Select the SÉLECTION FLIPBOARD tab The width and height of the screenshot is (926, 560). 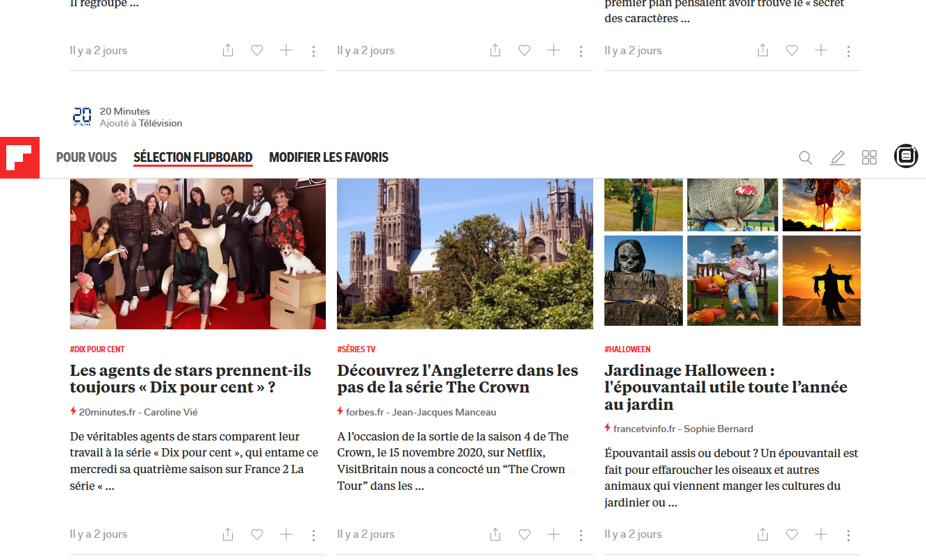tap(193, 158)
